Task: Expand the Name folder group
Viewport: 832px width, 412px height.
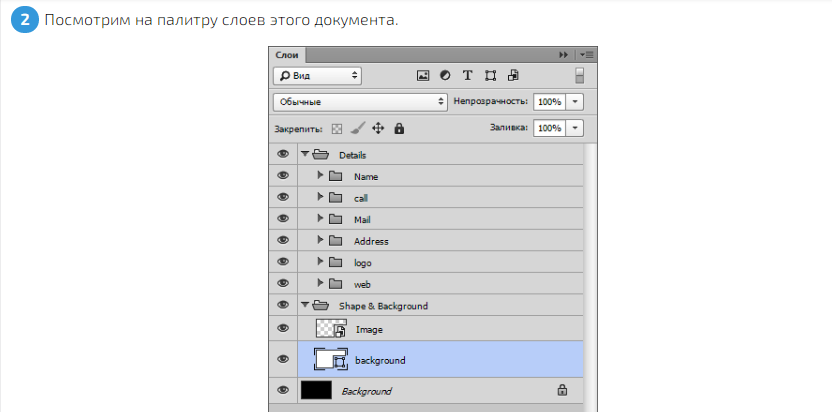Action: 321,176
